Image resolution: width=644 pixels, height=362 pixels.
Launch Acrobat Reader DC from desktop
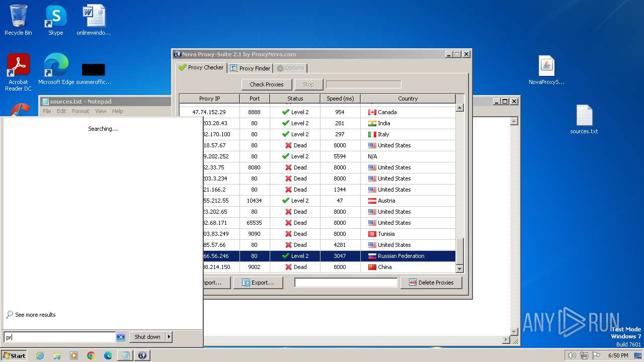[x=18, y=72]
